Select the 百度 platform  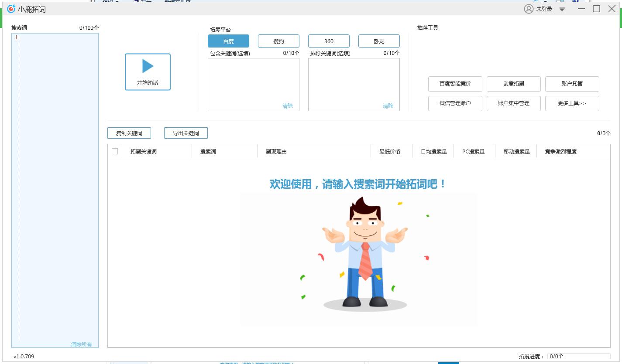228,41
